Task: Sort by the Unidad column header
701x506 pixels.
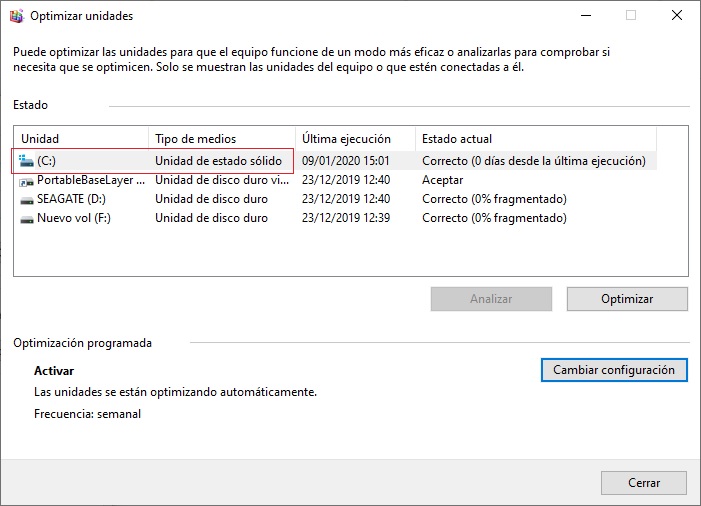Action: [80, 139]
